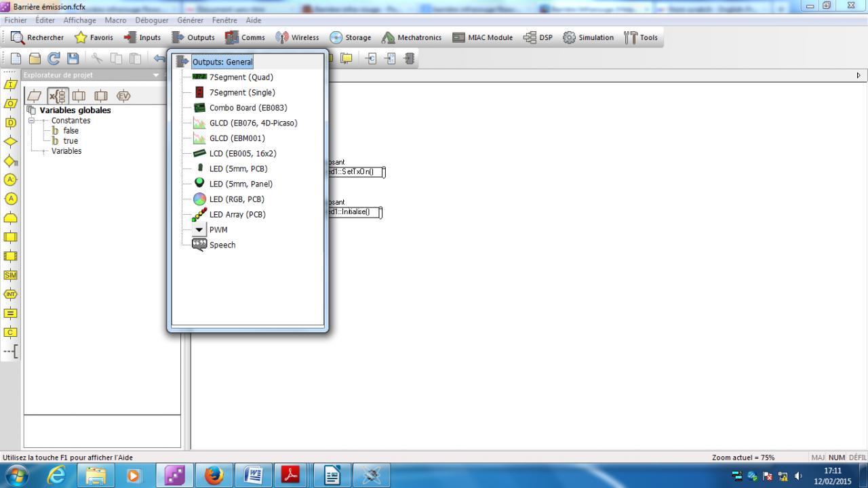The height and width of the screenshot is (488, 868).
Task: Click the Cut scissors icon
Action: (98, 59)
